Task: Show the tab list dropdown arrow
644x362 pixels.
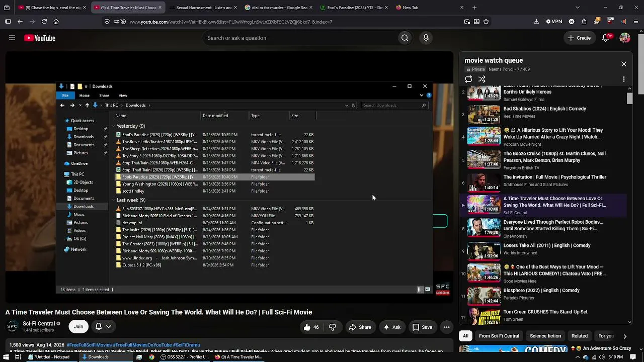Action: tap(577, 8)
